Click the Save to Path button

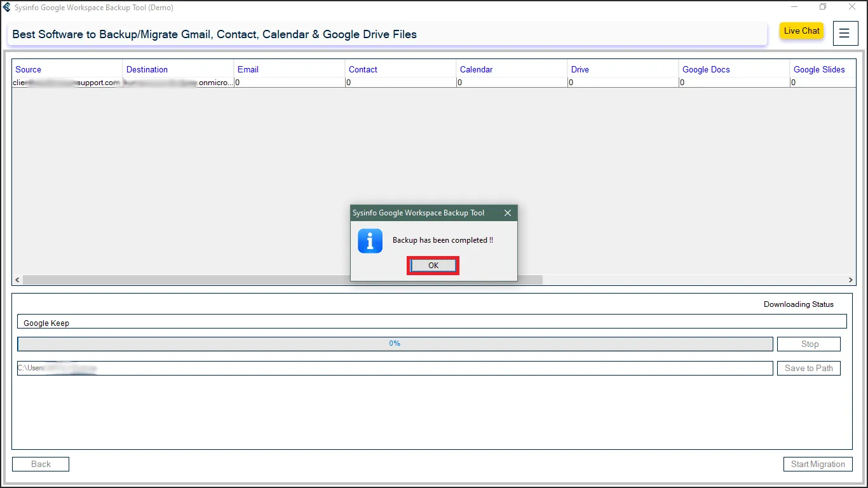(808, 368)
